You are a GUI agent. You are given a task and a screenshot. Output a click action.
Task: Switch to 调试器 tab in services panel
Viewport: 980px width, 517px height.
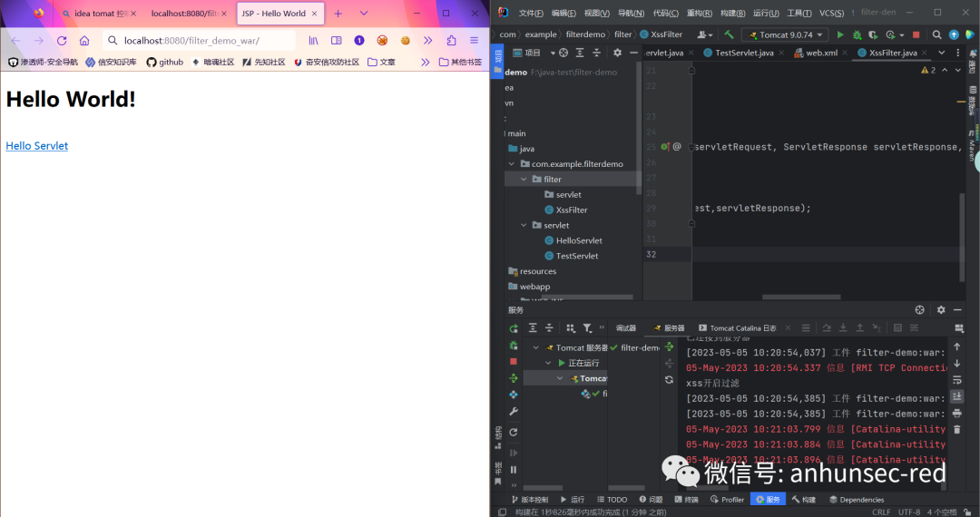625,328
